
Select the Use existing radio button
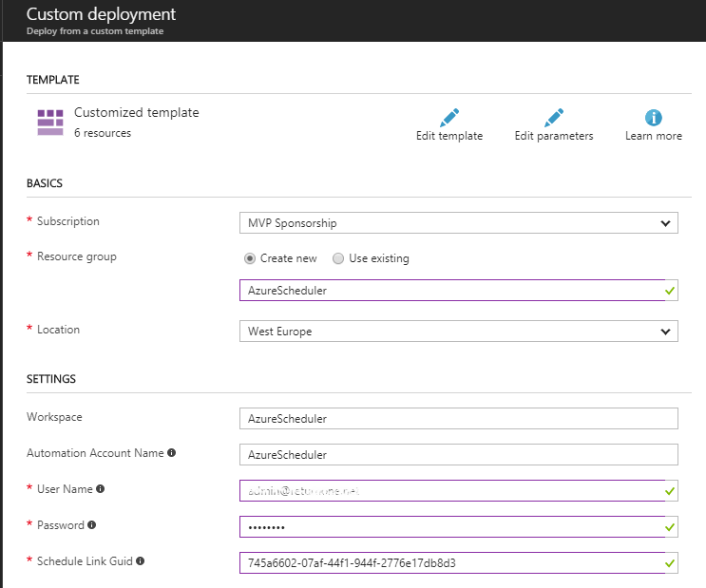click(x=338, y=258)
